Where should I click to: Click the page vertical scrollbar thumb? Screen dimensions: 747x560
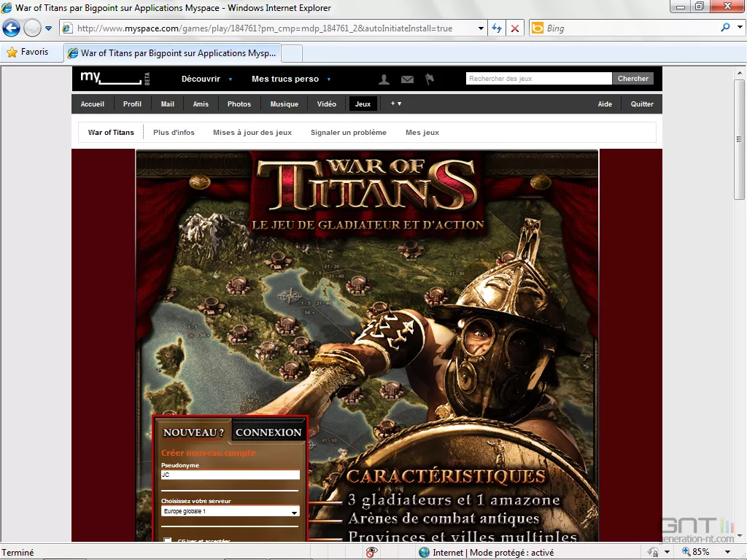[740, 139]
